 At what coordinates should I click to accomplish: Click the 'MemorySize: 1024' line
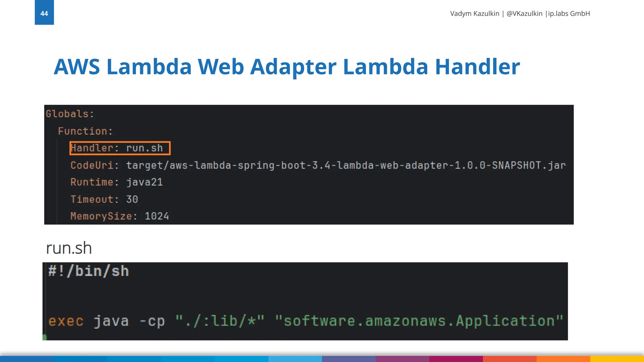(x=119, y=216)
